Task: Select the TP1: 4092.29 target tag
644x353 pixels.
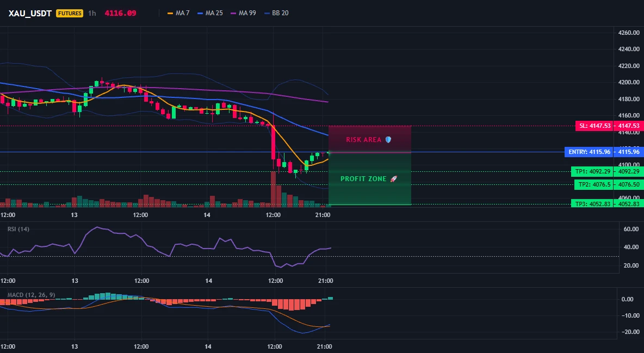Action: 592,171
